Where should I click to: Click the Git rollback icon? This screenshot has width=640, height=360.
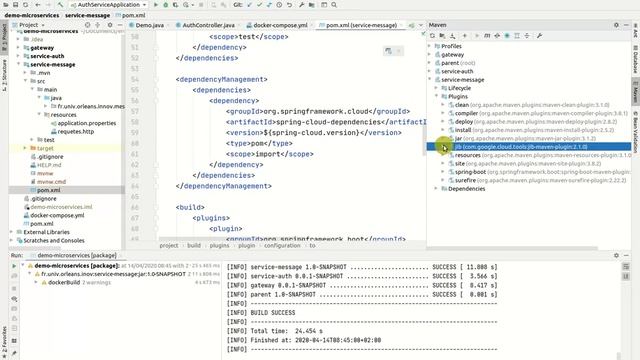[x=289, y=5]
